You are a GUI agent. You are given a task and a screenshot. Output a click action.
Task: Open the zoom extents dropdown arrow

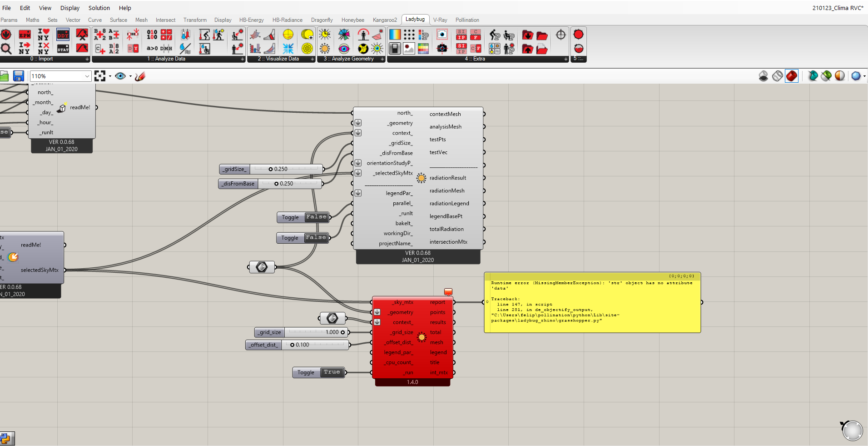110,76
